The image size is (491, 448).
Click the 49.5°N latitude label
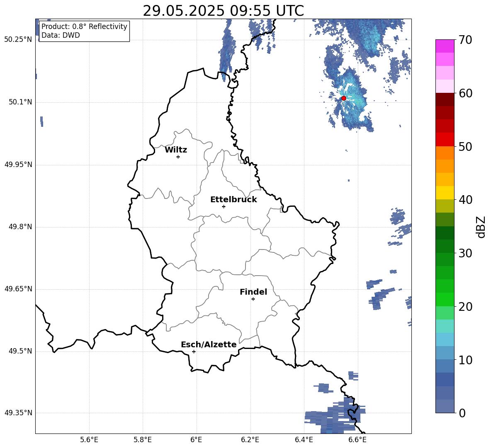20,351
